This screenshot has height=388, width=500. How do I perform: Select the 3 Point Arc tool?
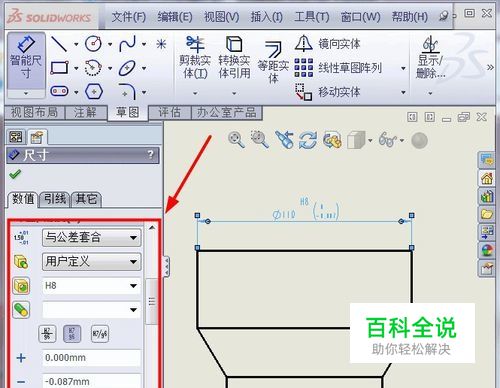coord(93,68)
